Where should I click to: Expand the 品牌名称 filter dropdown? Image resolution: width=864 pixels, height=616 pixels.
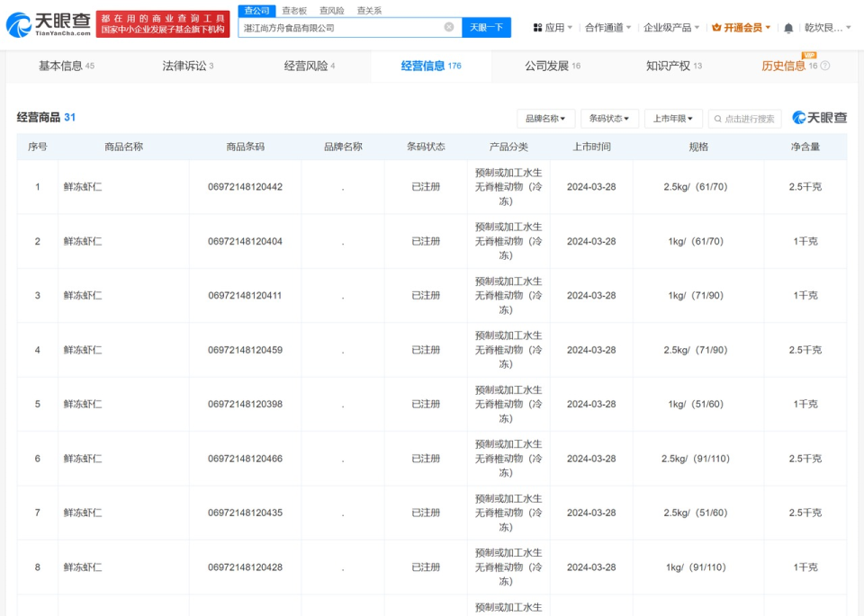tap(545, 119)
